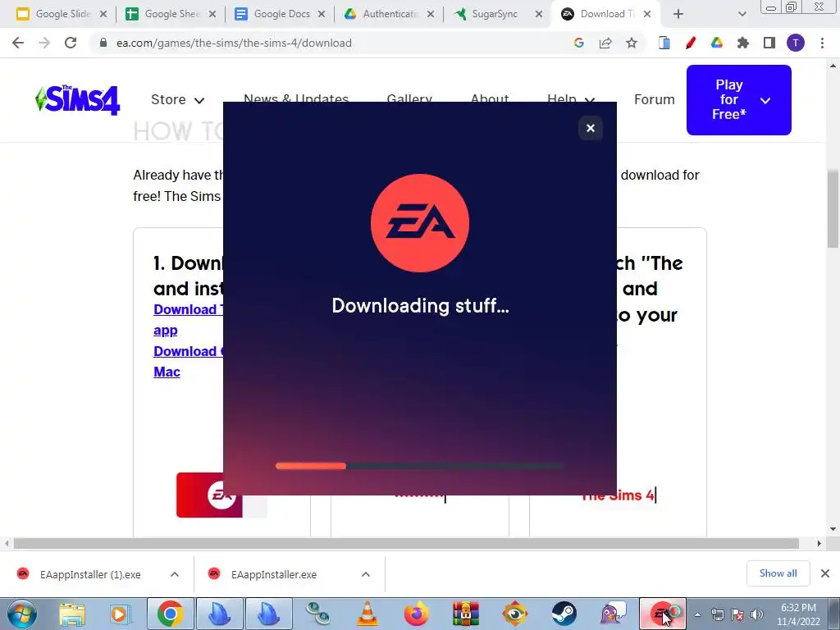This screenshot has height=630, width=840.
Task: Click the address bar URL
Action: pos(234,43)
